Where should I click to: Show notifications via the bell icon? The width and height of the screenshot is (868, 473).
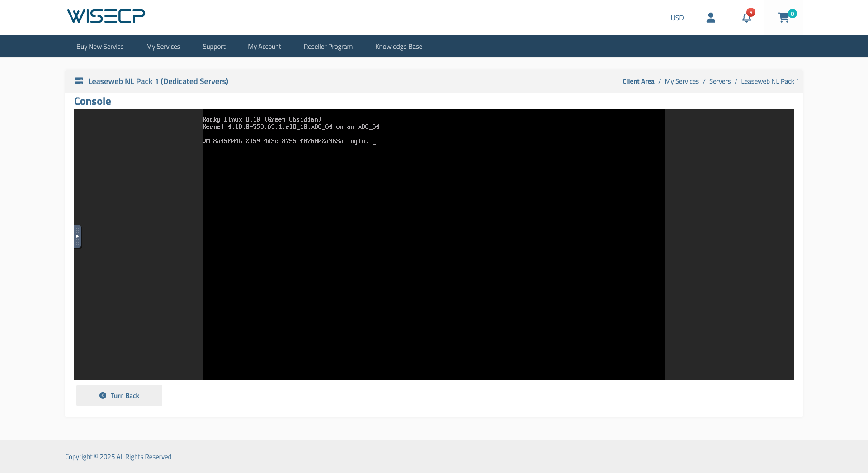point(746,18)
